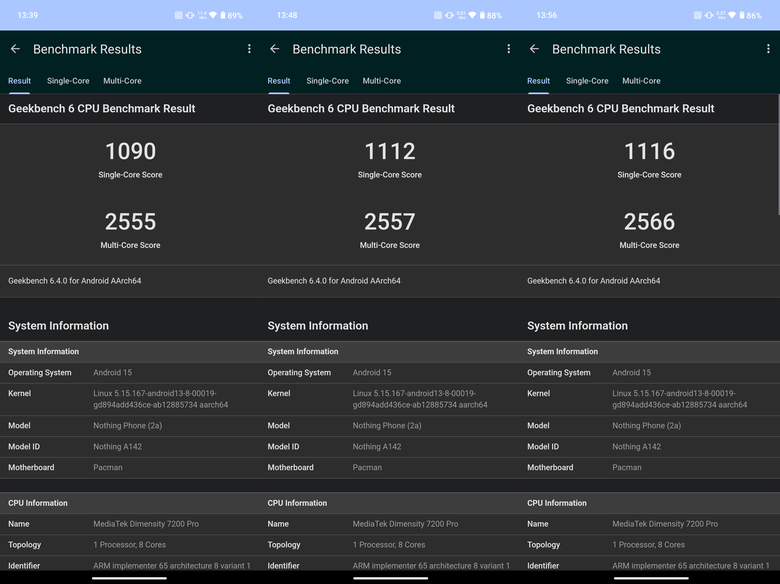Select Multi-Core tab in 13:56 screenshot

click(x=641, y=81)
